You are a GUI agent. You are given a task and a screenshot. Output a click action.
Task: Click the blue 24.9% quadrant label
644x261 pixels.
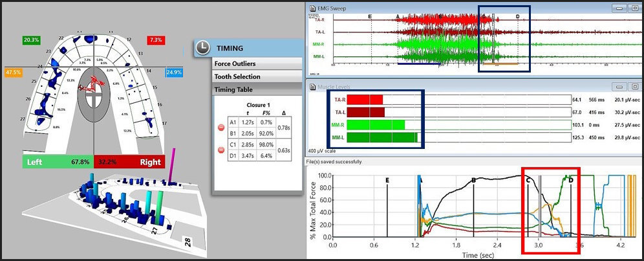point(173,73)
